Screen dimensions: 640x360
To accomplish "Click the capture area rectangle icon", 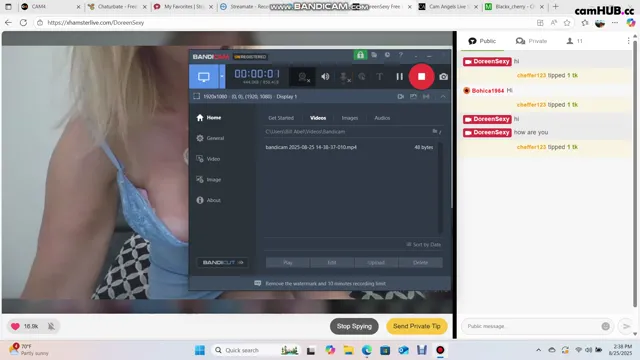I will 196,96.
